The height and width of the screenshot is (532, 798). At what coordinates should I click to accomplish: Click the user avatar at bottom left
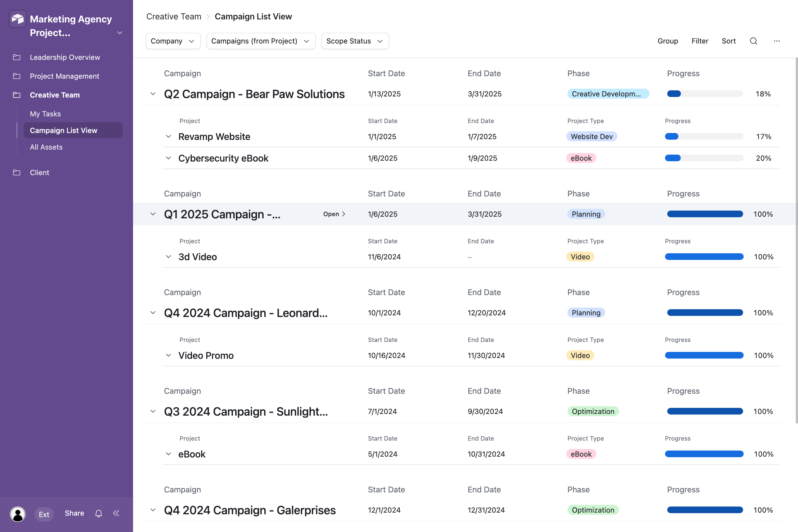pos(18,514)
